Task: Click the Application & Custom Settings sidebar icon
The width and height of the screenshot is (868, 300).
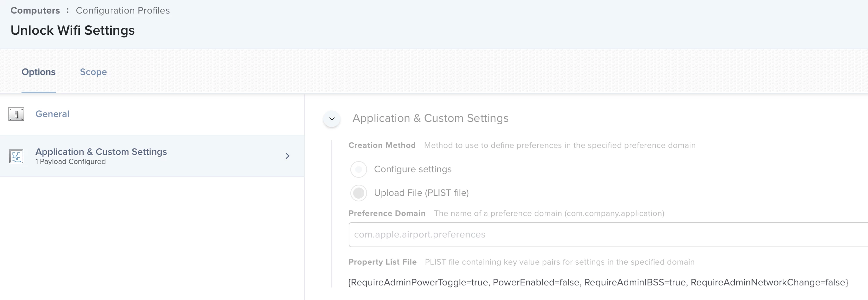Action: point(16,156)
